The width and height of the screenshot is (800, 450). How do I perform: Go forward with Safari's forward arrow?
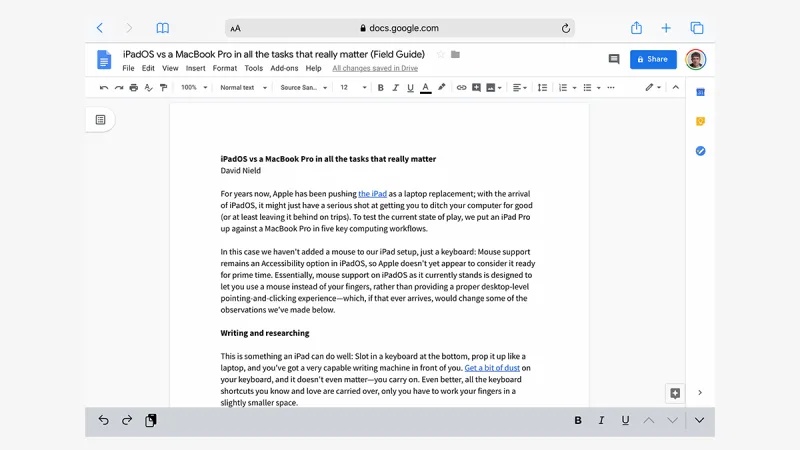point(129,28)
